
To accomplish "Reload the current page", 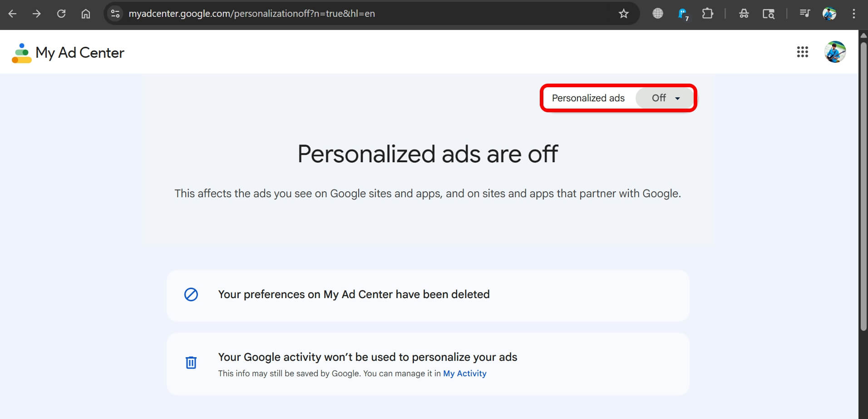I will point(61,14).
